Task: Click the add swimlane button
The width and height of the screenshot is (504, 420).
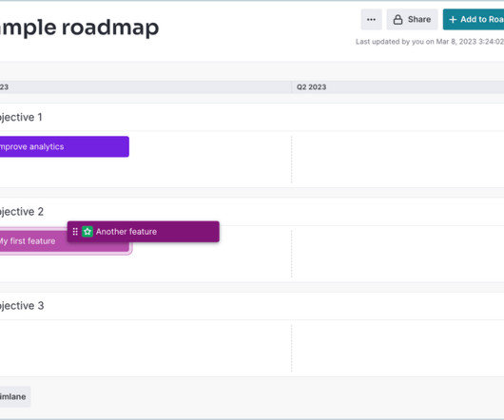Action: 15,396
